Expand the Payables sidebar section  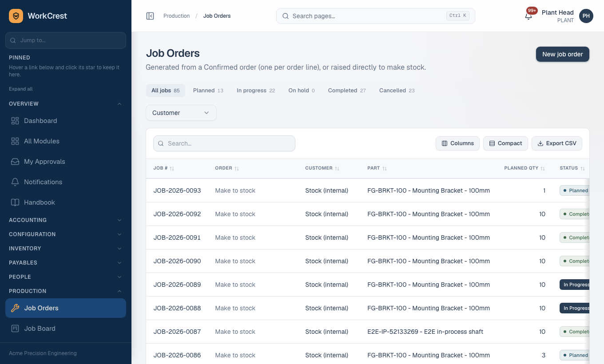coord(66,263)
